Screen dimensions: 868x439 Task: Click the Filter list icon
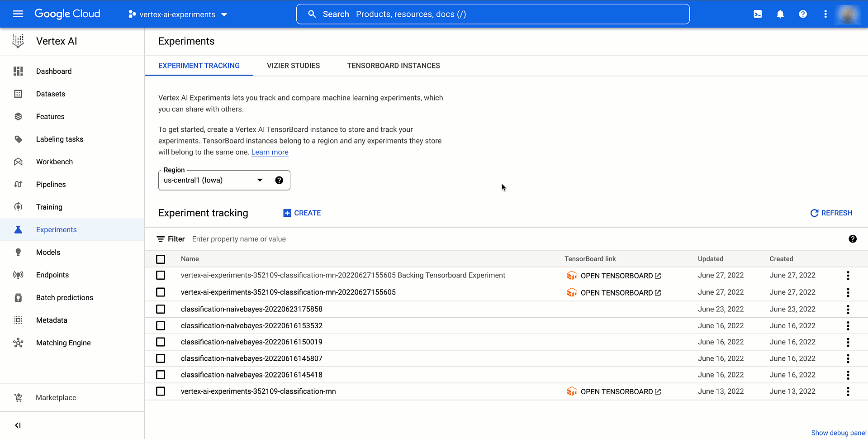161,239
